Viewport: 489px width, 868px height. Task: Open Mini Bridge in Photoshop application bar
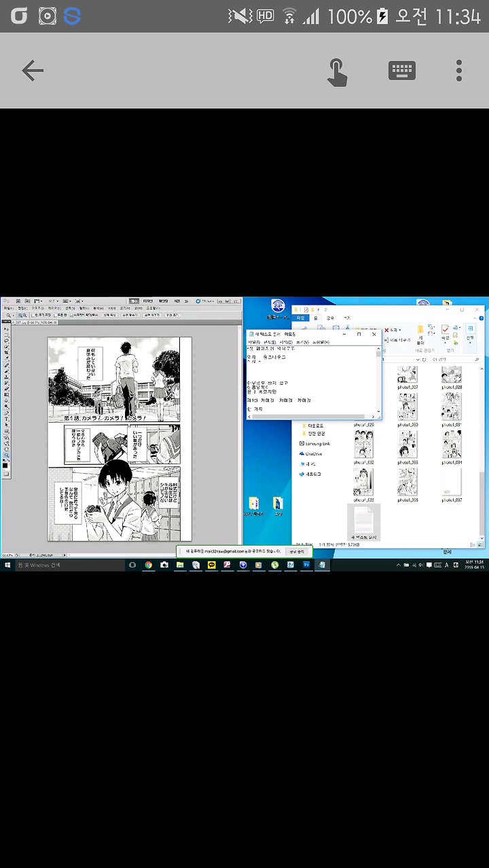click(26, 301)
